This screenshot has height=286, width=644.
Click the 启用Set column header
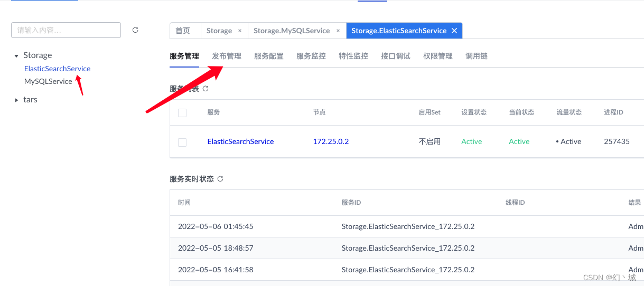(430, 112)
